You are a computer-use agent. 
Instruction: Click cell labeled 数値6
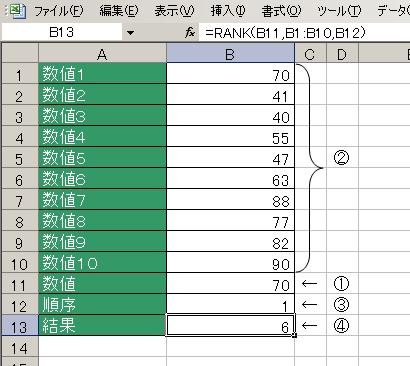click(102, 179)
